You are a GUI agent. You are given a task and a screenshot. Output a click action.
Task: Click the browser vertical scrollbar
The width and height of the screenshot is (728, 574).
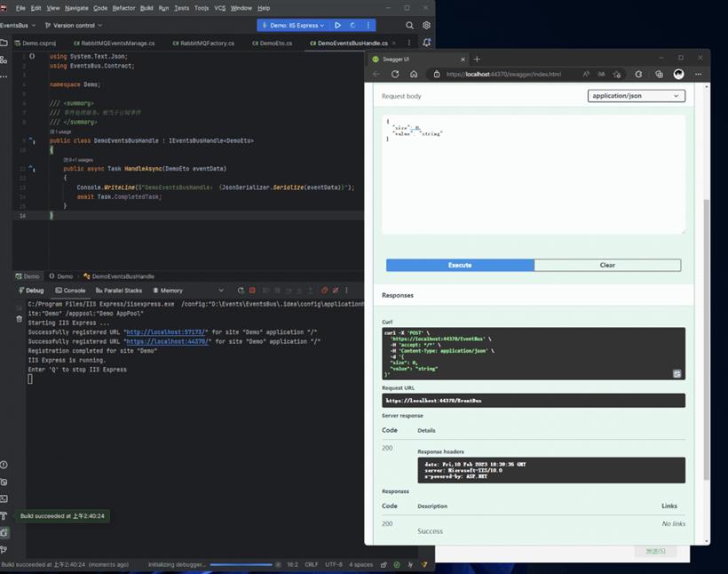(706, 339)
